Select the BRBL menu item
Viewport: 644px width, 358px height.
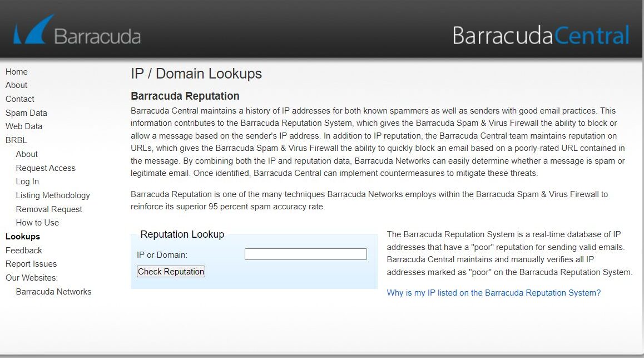[16, 140]
